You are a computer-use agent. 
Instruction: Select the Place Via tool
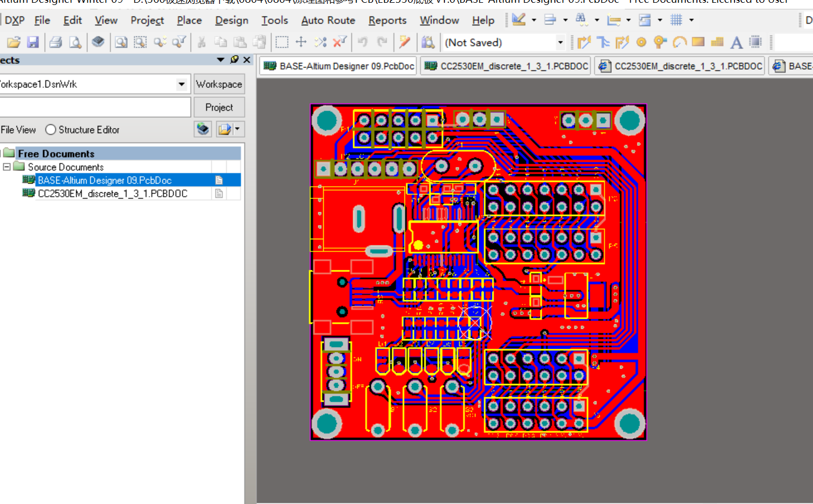pyautogui.click(x=660, y=42)
